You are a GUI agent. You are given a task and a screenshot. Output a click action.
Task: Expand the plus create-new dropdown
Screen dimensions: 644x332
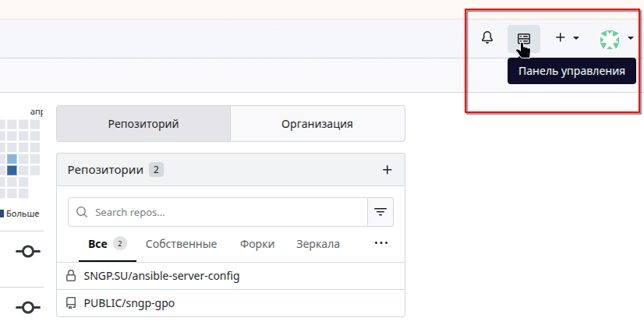[x=567, y=37]
